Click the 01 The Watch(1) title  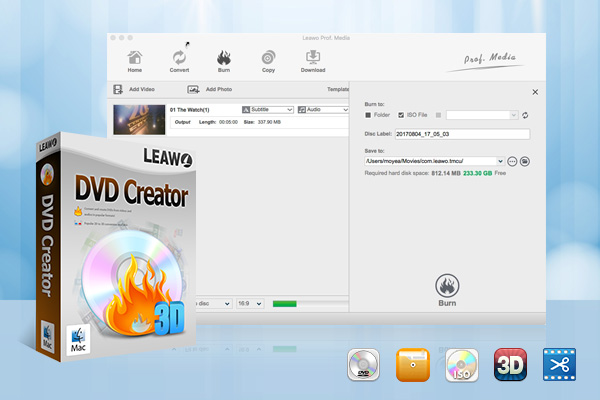(189, 110)
